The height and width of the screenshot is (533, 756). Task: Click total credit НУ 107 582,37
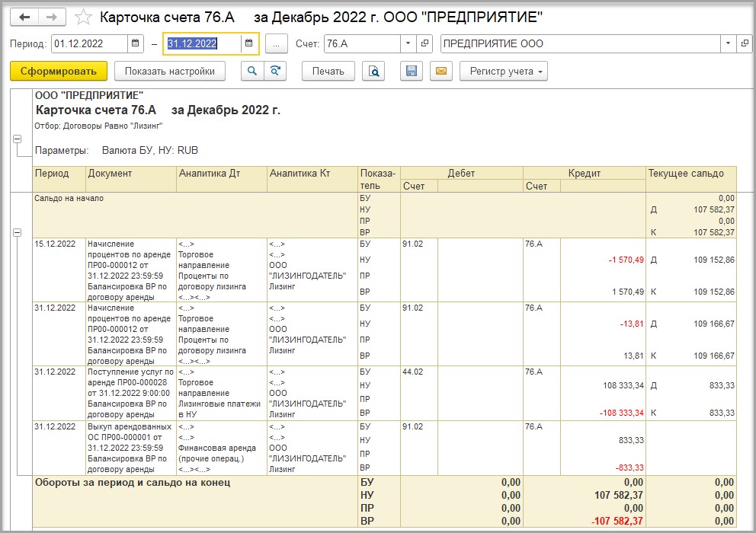pos(618,495)
